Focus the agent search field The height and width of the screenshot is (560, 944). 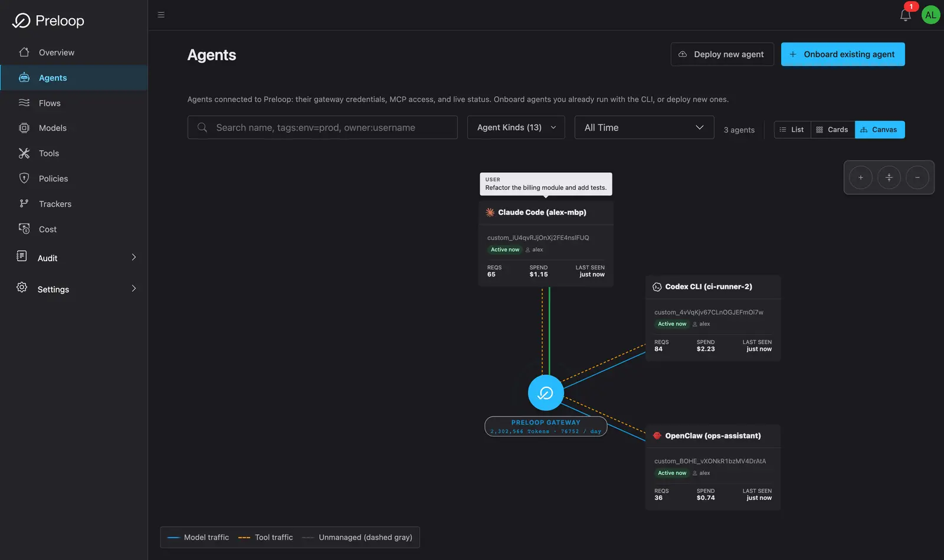[323, 127]
